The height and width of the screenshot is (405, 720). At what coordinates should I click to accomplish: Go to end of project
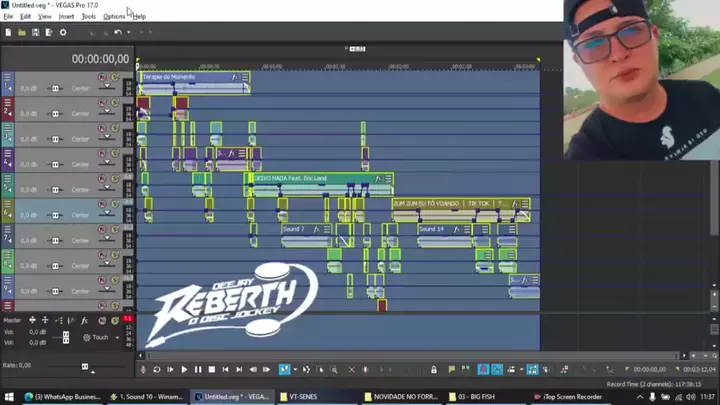point(239,369)
